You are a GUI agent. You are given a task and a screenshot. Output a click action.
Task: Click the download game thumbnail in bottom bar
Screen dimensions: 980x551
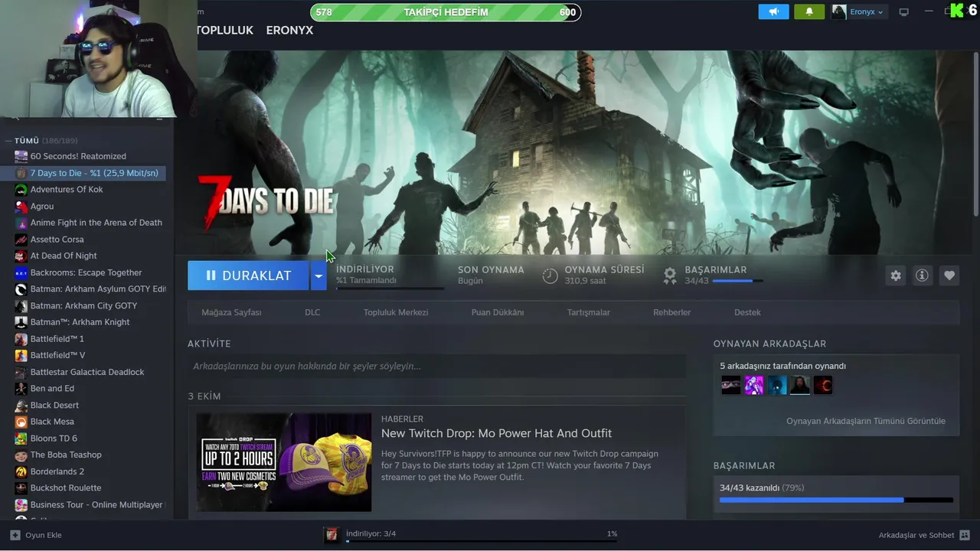click(x=332, y=535)
